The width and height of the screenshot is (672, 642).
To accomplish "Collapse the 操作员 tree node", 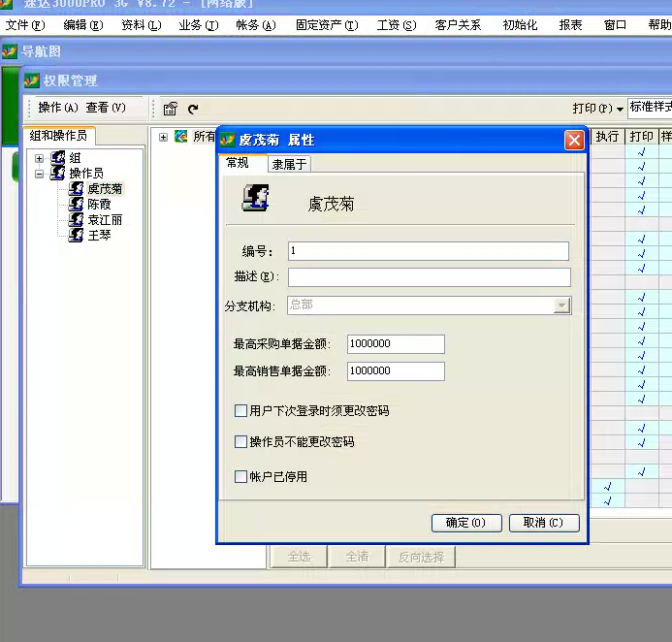I will [40, 174].
